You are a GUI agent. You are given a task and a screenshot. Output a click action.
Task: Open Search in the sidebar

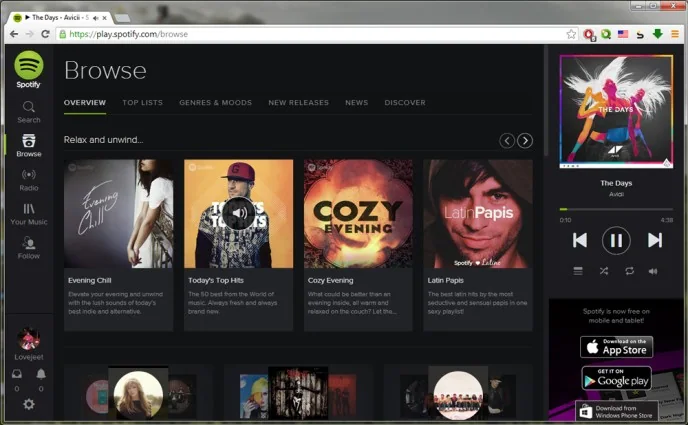point(29,112)
